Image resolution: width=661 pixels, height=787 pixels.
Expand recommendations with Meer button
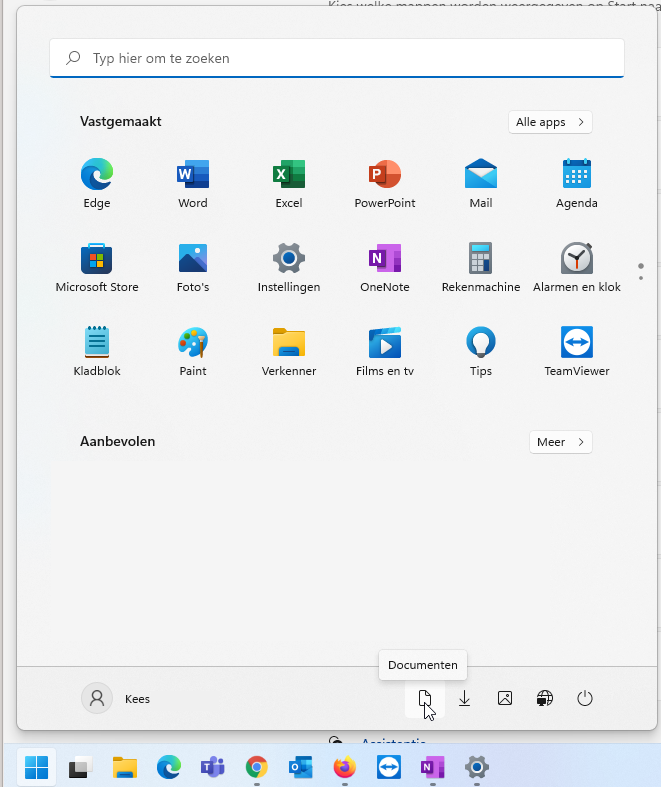coord(561,442)
